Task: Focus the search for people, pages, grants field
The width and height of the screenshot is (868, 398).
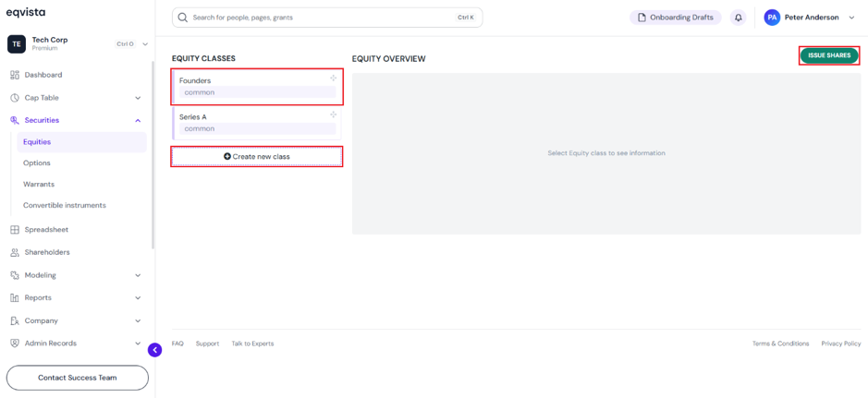Action: (327, 18)
